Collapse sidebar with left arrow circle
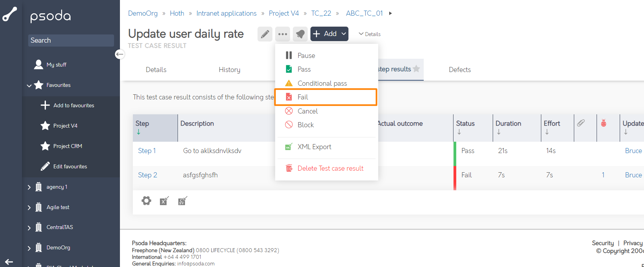The width and height of the screenshot is (644, 267). pos(120,54)
